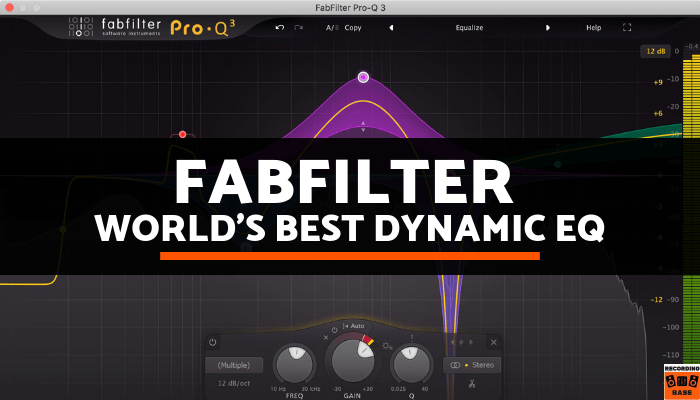Click the Stereo placement button

click(x=470, y=365)
